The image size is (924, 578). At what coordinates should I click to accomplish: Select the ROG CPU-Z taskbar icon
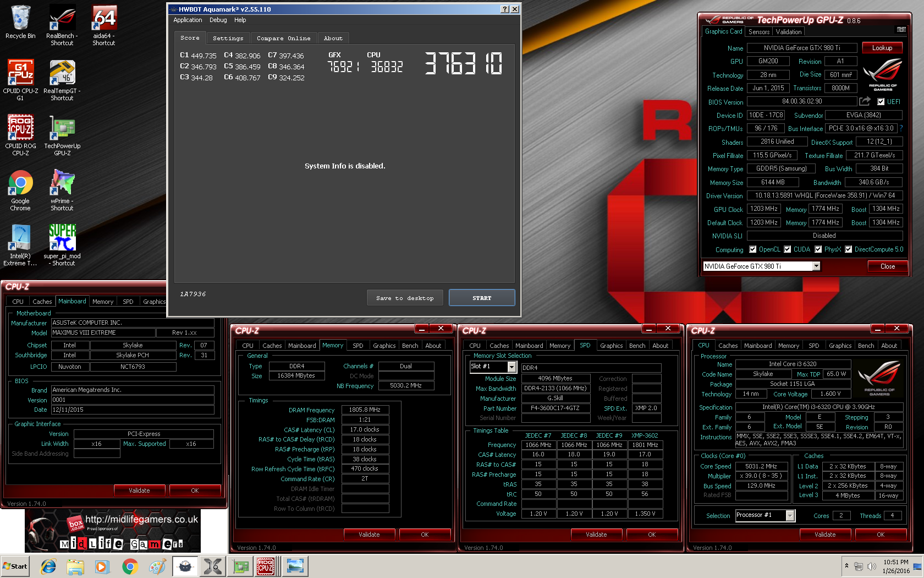pos(266,566)
